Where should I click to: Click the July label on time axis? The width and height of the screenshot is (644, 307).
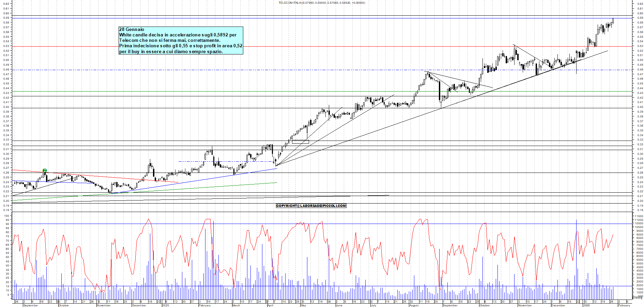373,305
